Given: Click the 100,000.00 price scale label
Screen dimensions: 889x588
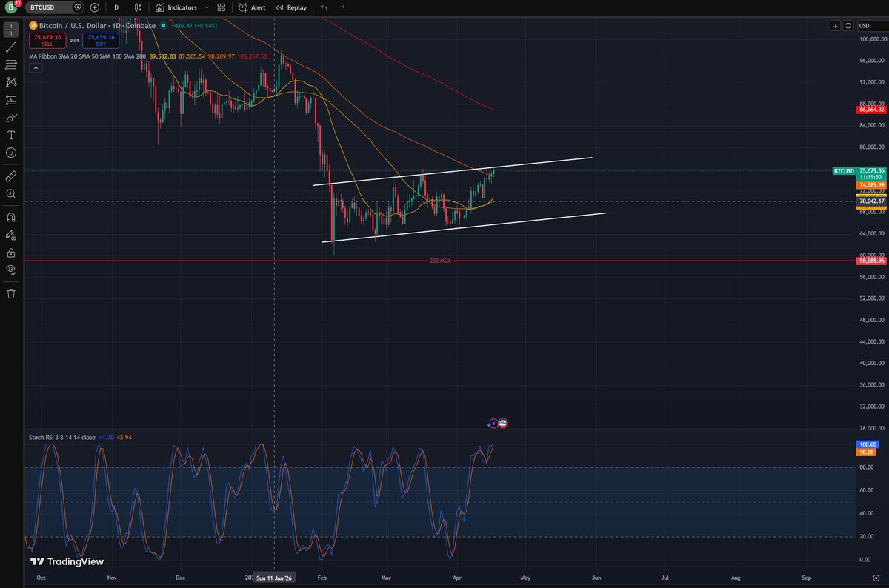Looking at the screenshot, I should (872, 39).
